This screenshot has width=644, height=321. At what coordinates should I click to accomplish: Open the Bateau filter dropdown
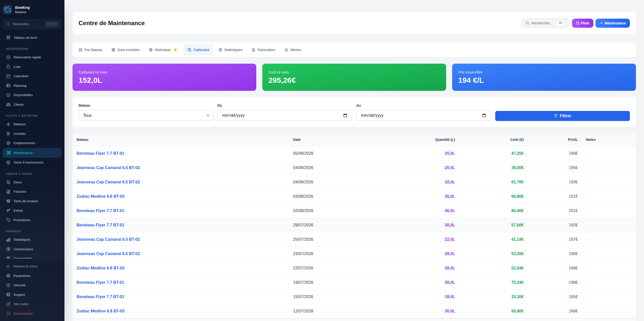click(x=146, y=115)
